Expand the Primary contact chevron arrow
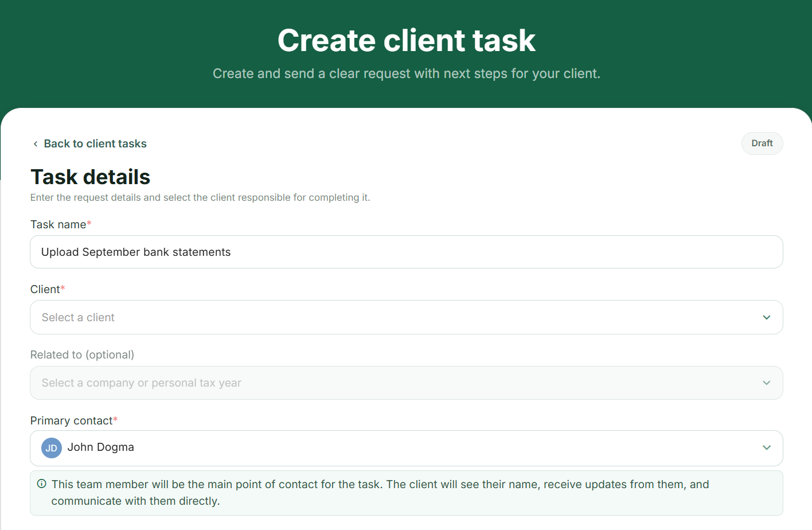Screen dimensions: 812x530 click(x=767, y=447)
